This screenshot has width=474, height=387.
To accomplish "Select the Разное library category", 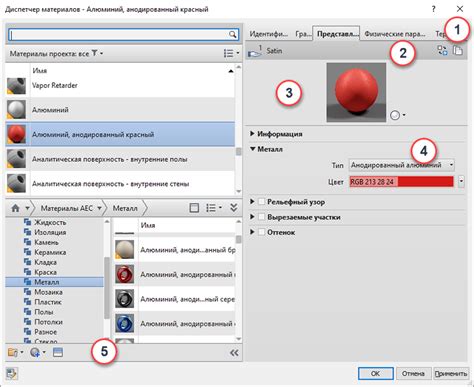I will click(45, 332).
